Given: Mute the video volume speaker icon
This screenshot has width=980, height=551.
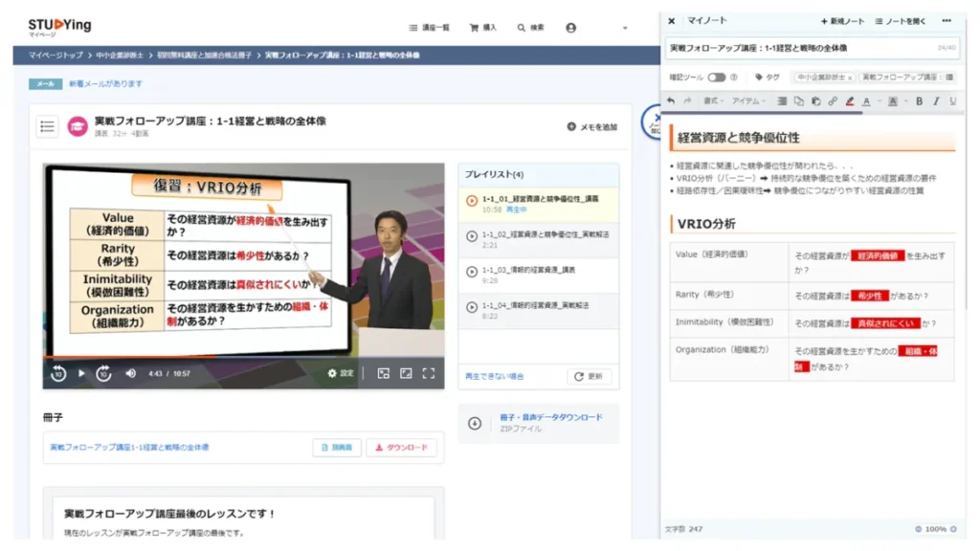Looking at the screenshot, I should [130, 373].
